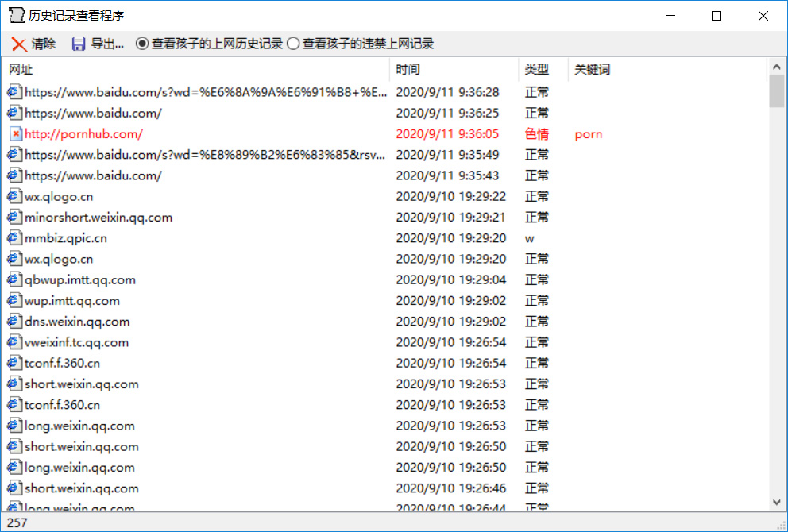Click icon of the 9:36:28 baidu search row

[x=14, y=92]
